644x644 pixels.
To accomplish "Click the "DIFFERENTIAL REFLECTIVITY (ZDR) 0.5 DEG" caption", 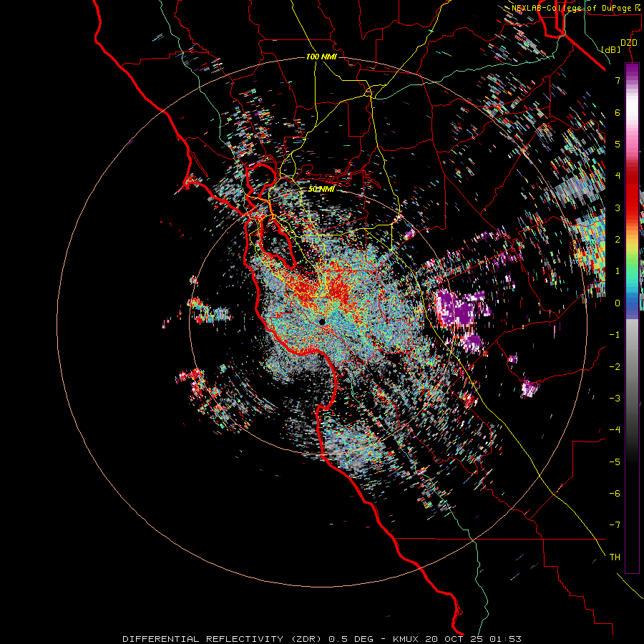I will pos(248,639).
